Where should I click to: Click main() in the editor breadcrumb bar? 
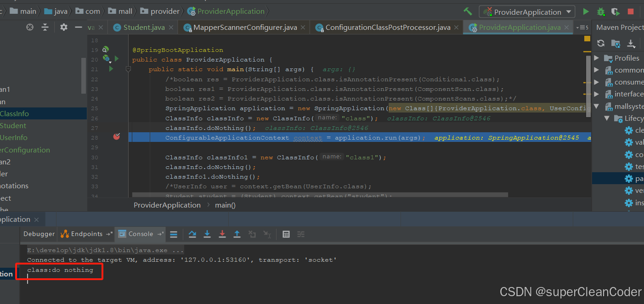tap(225, 205)
